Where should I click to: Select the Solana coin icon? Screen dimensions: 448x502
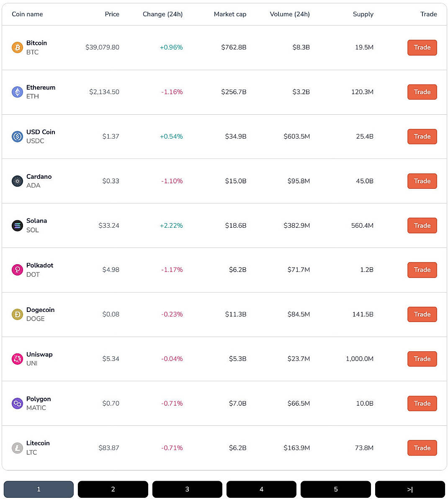tap(17, 225)
